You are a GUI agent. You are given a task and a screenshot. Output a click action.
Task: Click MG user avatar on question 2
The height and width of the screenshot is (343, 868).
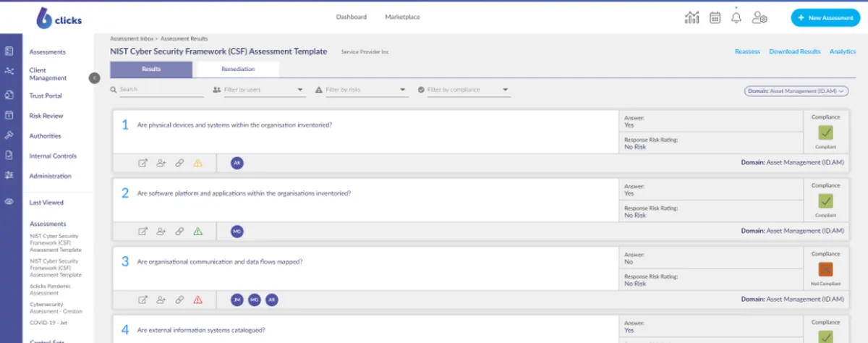click(x=237, y=231)
